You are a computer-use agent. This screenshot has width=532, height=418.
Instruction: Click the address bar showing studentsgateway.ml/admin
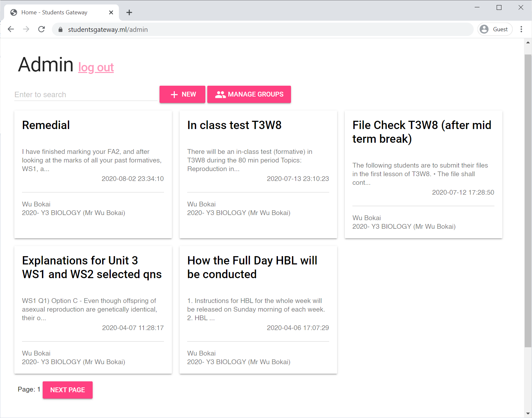263,30
